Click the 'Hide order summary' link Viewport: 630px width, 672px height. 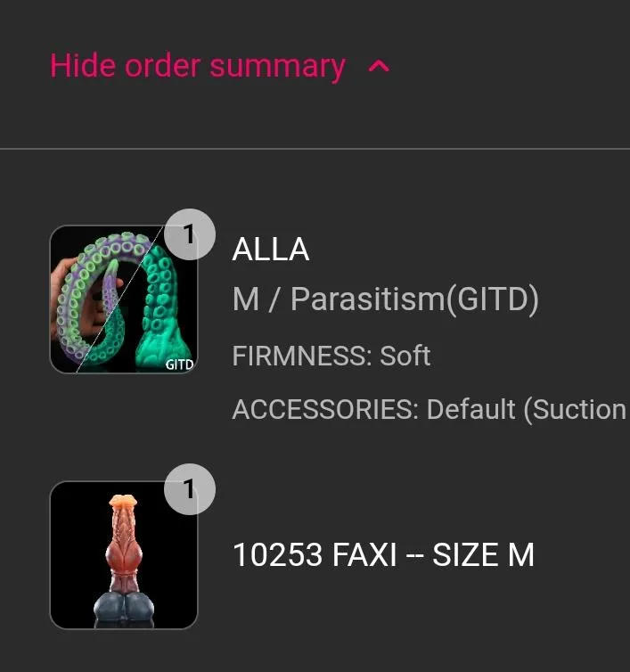point(197,66)
